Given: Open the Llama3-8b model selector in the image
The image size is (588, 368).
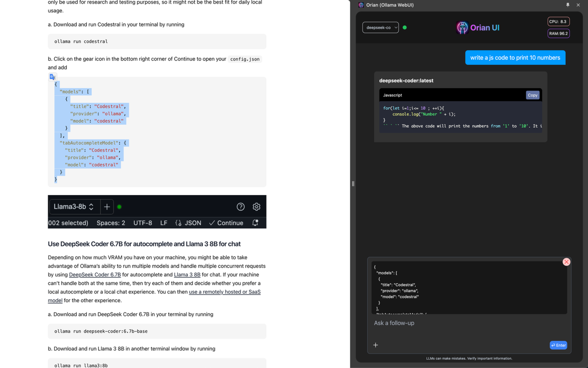Looking at the screenshot, I should pos(73,207).
